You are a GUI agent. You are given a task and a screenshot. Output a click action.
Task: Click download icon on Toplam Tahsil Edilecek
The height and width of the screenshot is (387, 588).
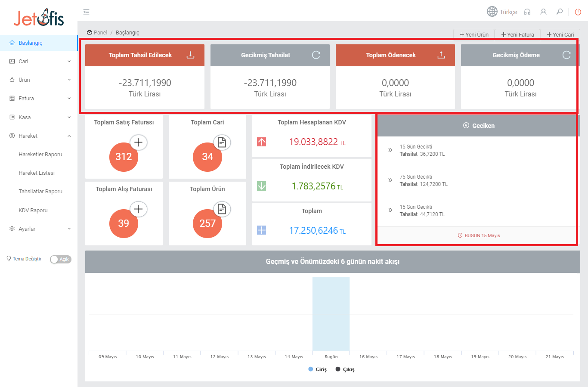(x=190, y=55)
